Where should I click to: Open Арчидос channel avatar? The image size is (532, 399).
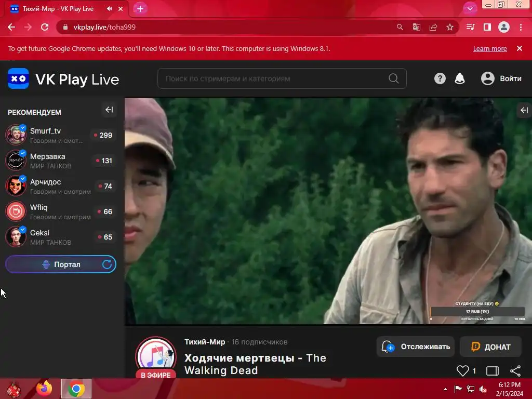pos(16,185)
